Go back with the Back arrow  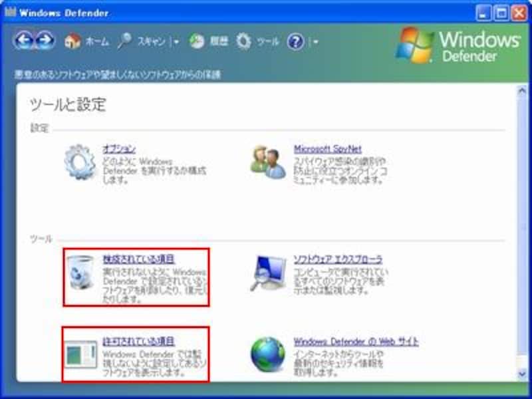point(23,41)
